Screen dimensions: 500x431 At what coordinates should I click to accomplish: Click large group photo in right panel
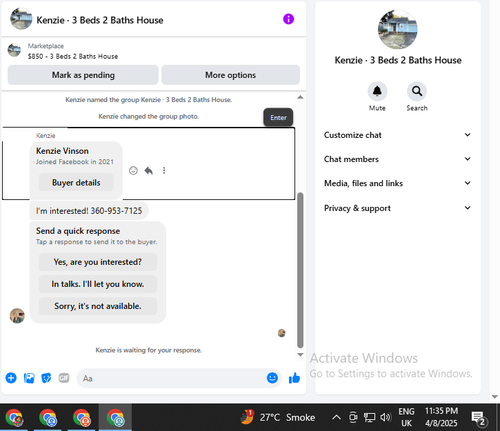[x=397, y=29]
